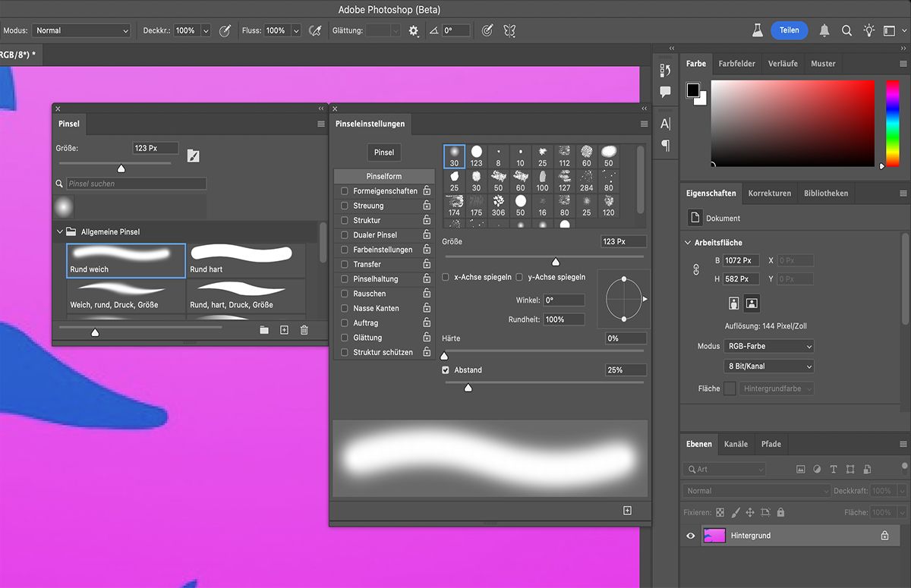Click the Pinsel button in Pinseleinstellungen

384,153
